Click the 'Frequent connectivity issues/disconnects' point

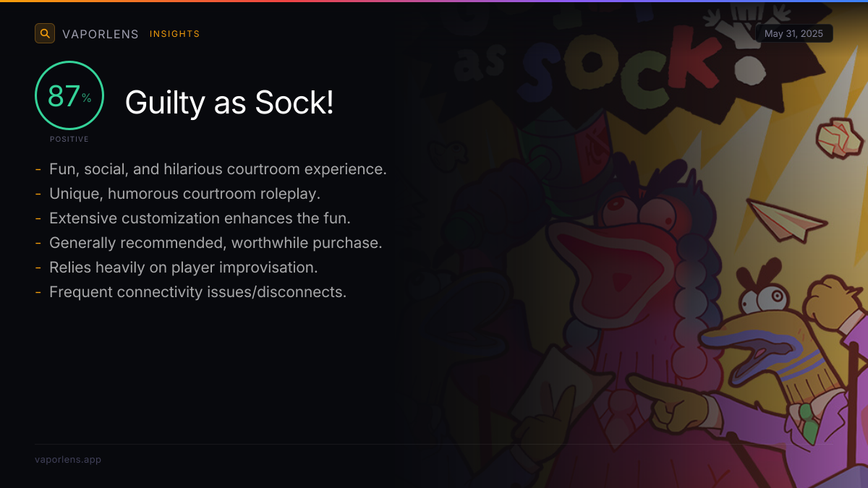pyautogui.click(x=197, y=292)
